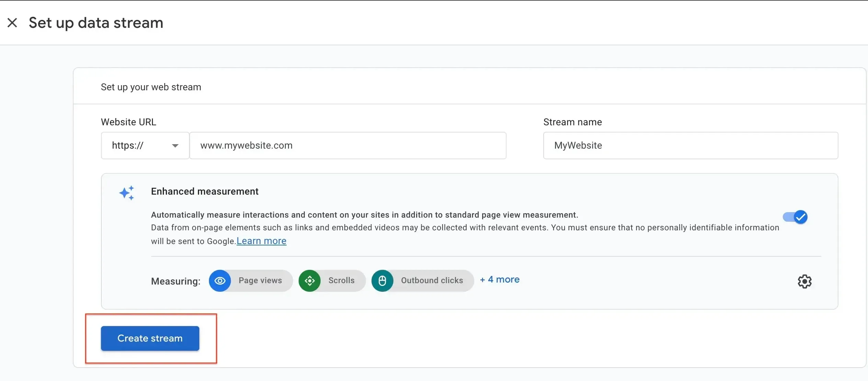Click the www.mywebsite.com URL field
This screenshot has width=868, height=381.
tap(348, 146)
